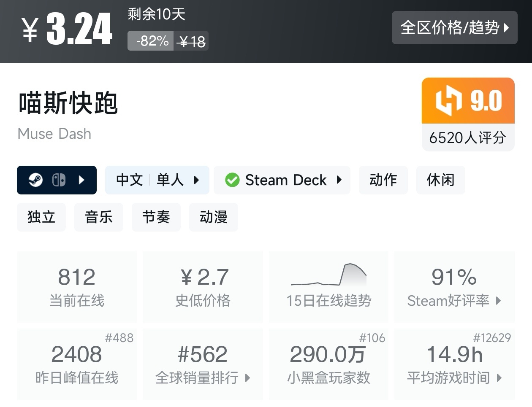
Task: Select the 动漫 tag
Action: click(x=214, y=217)
